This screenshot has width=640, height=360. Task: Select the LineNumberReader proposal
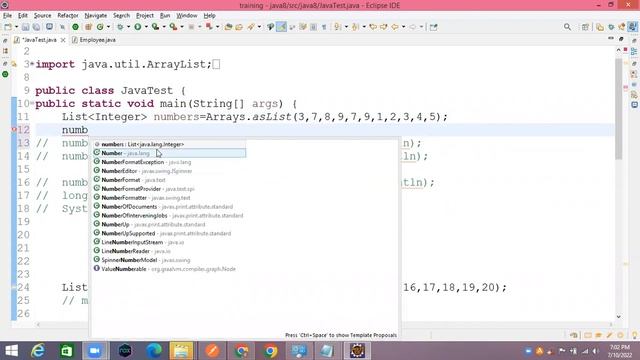coord(169,251)
